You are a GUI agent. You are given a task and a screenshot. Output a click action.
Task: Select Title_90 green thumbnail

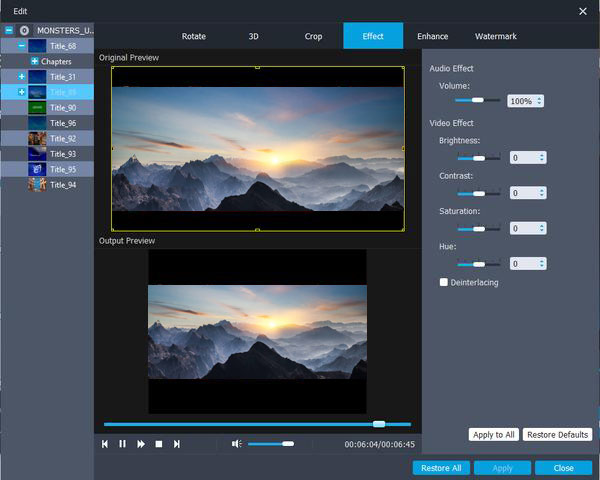37,108
